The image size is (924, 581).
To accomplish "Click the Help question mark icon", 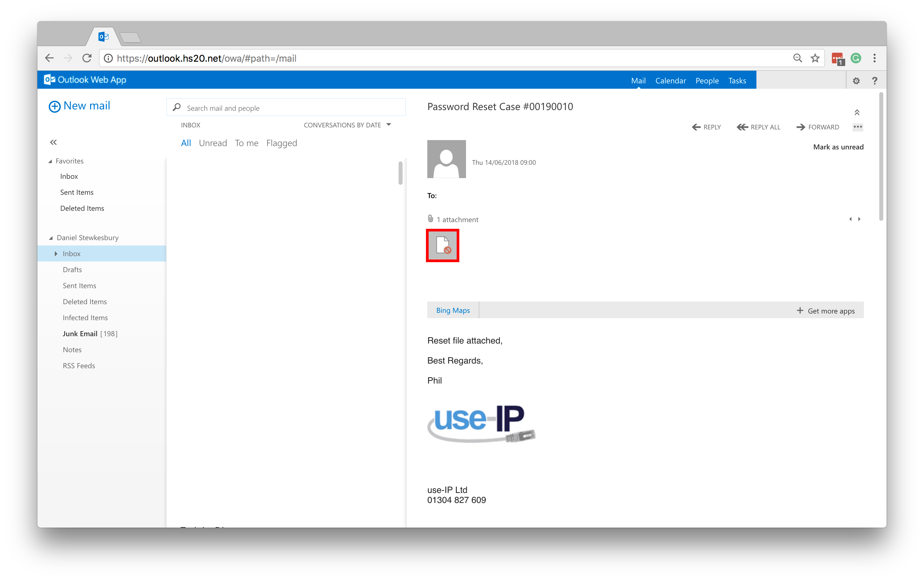I will click(x=875, y=80).
